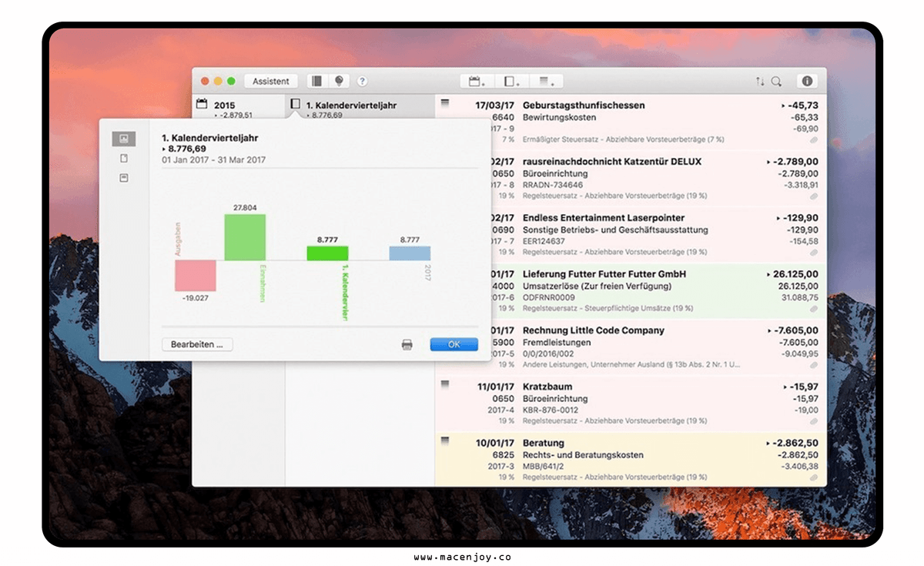Click entry icon left of Beratung date
924x566 pixels.
444,440
